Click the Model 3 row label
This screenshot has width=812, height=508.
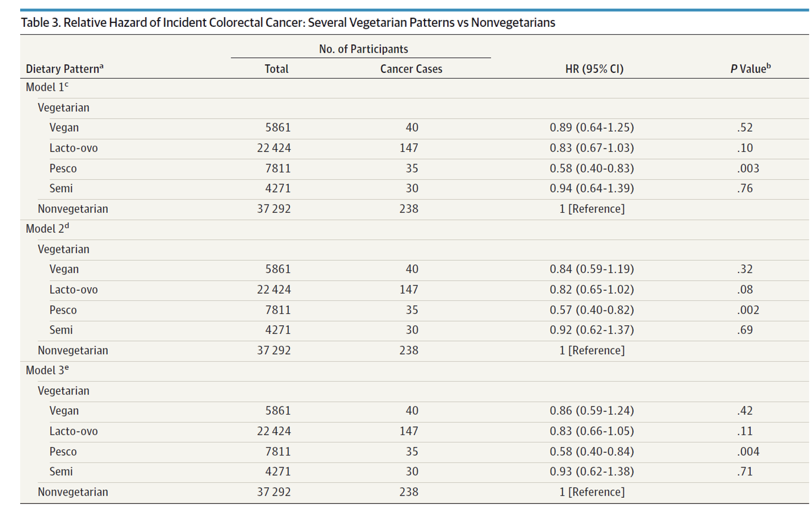(x=47, y=370)
